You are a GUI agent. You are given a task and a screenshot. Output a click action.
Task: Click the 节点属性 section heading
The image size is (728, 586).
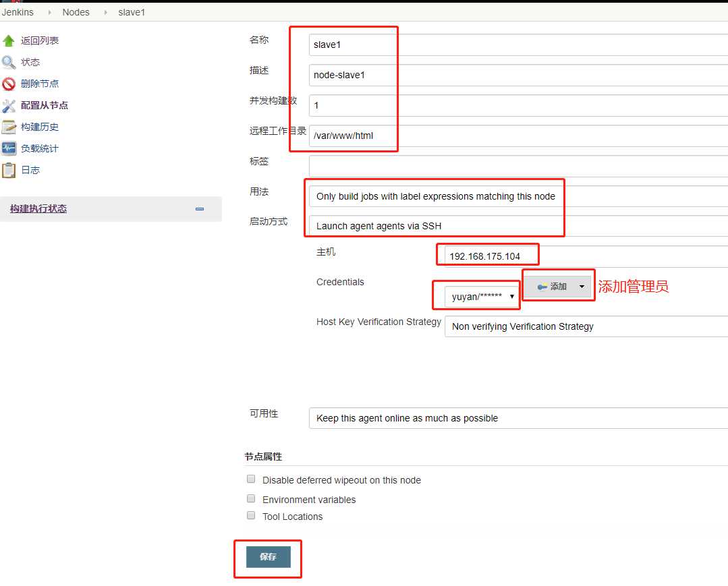[263, 457]
